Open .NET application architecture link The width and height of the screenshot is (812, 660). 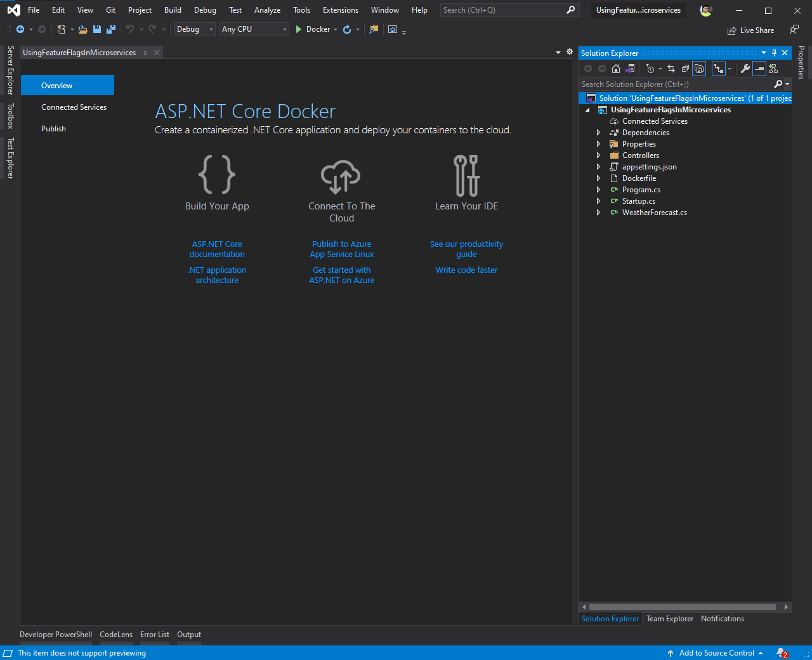[x=217, y=275]
